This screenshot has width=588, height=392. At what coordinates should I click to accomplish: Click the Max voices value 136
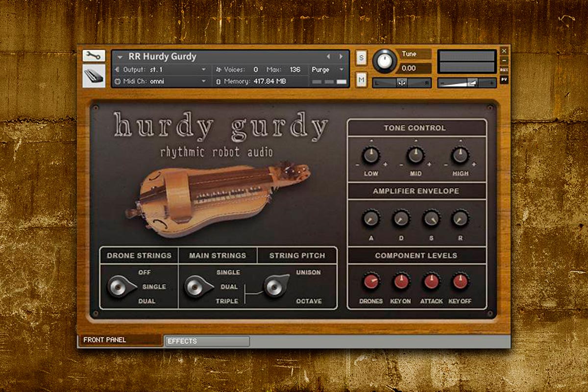[295, 70]
